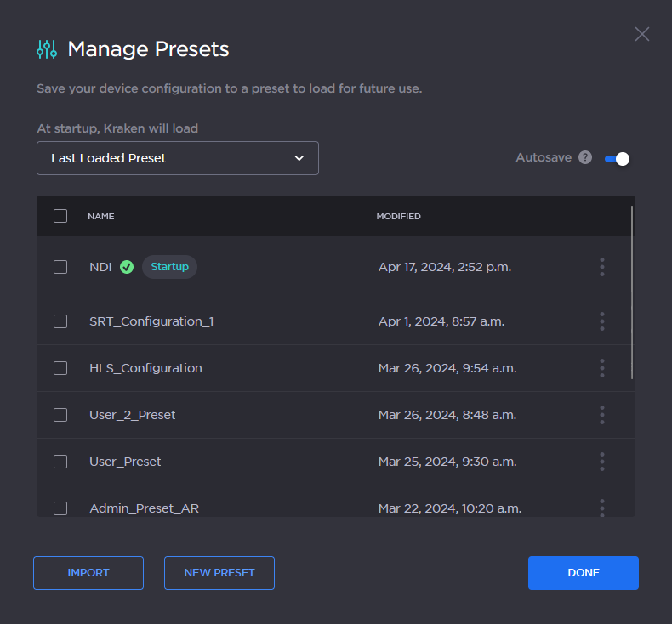Open kebab menu for User_Preset row
The image size is (672, 624).
(601, 462)
